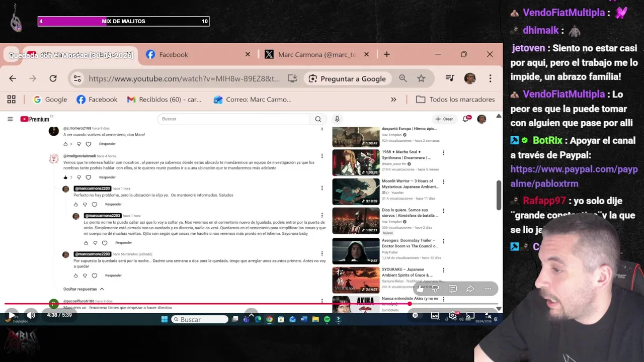Click the browser URL address field
The image size is (644, 362).
[184, 78]
